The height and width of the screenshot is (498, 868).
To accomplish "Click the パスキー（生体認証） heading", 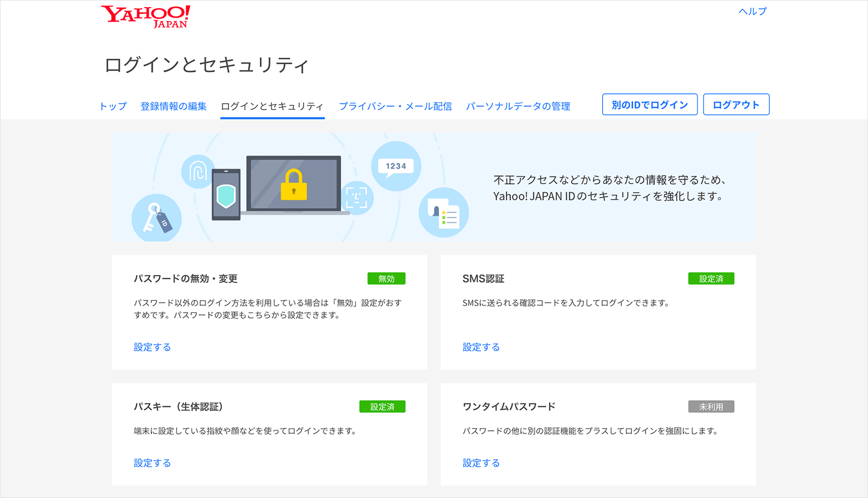I will [180, 406].
